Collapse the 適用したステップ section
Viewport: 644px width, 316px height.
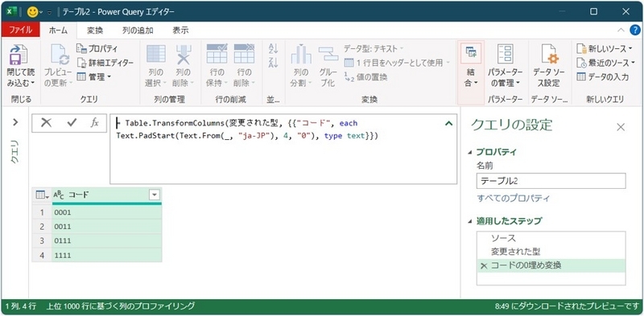(x=470, y=222)
